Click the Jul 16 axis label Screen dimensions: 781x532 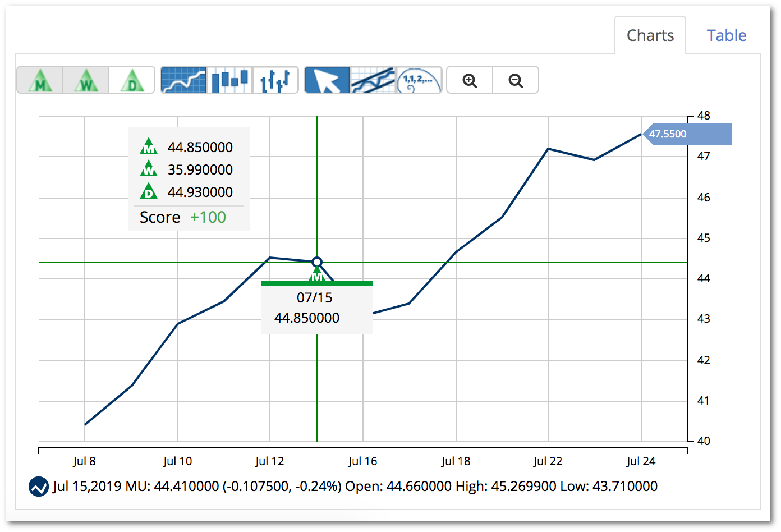[363, 461]
